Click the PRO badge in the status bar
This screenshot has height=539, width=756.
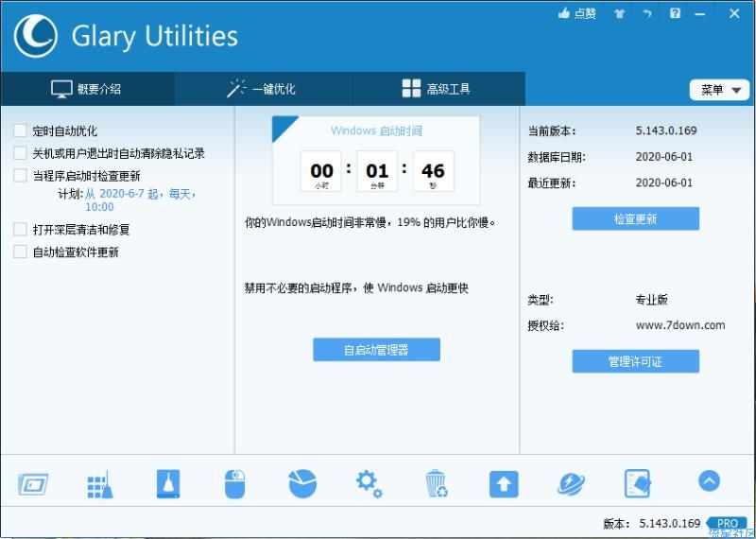click(x=727, y=524)
